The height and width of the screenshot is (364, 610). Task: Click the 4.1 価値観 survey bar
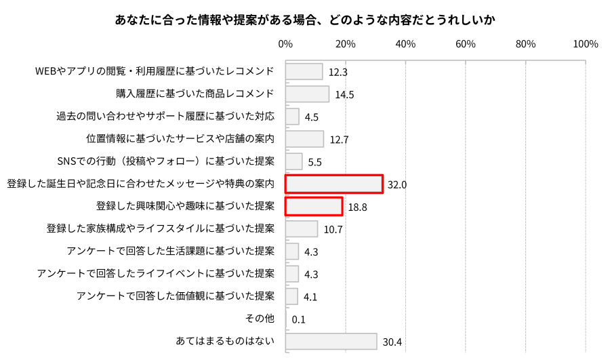coord(291,296)
